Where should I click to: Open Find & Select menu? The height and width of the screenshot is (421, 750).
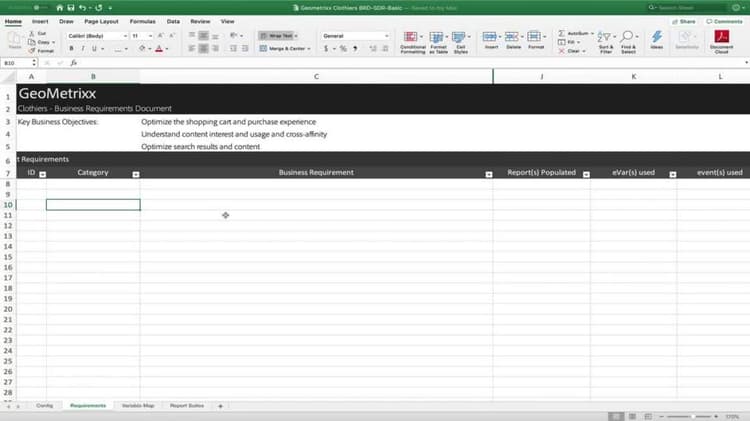pos(629,42)
